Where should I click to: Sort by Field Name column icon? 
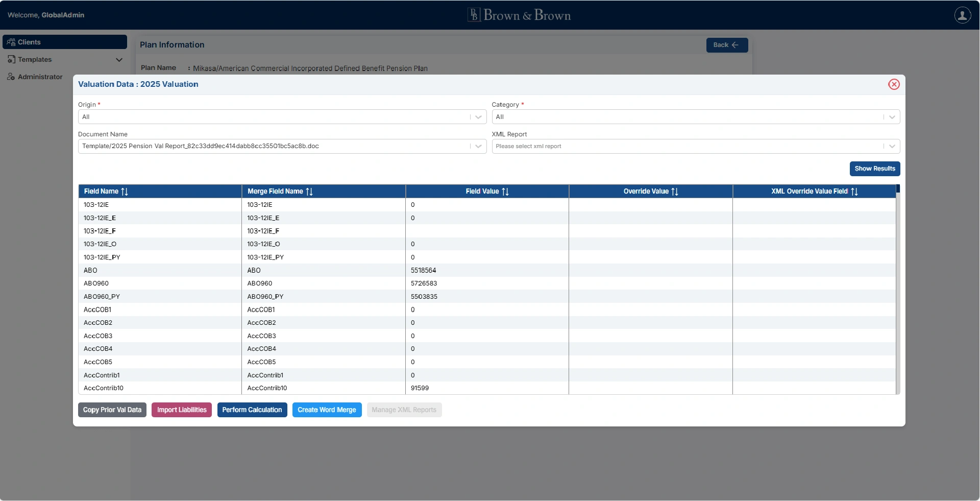[125, 192]
